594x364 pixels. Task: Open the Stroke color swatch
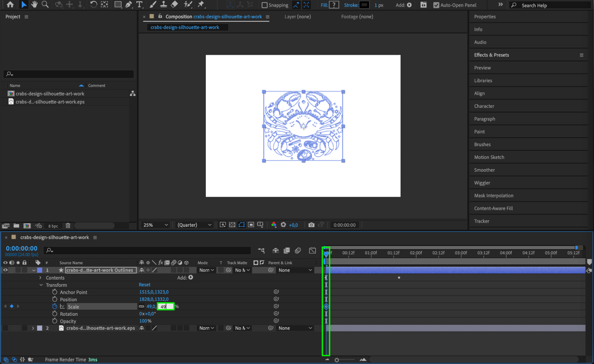[x=364, y=5]
